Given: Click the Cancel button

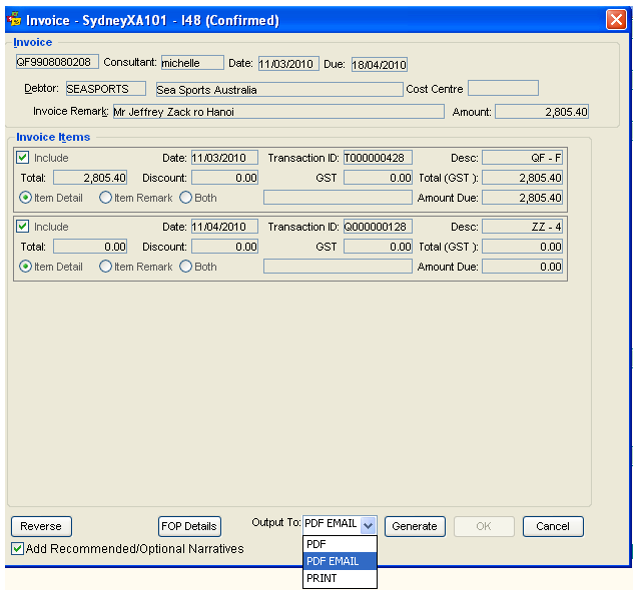Looking at the screenshot, I should pyautogui.click(x=553, y=526).
